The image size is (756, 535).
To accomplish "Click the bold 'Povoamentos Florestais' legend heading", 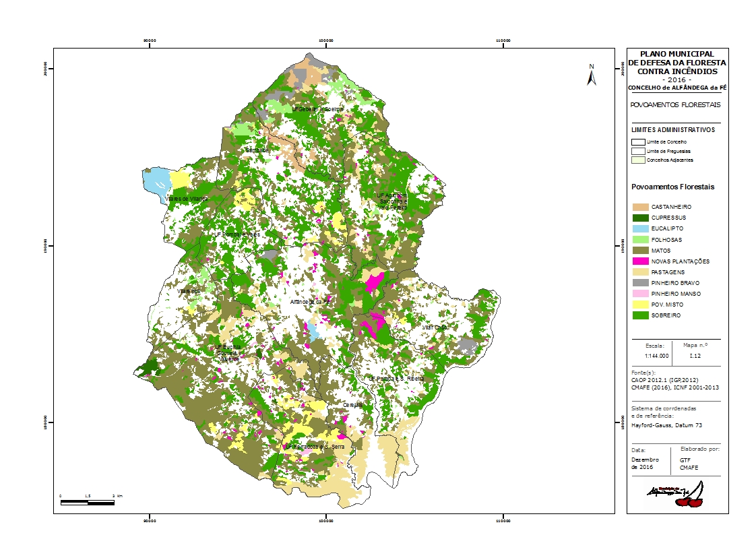I will click(672, 187).
